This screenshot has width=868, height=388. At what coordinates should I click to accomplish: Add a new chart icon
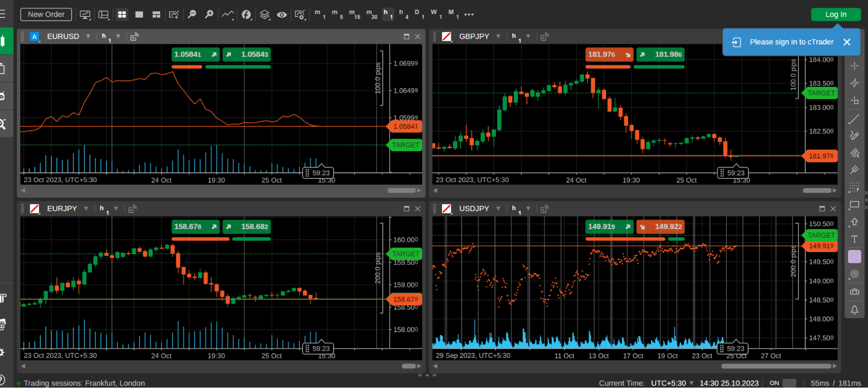[x=174, y=15]
